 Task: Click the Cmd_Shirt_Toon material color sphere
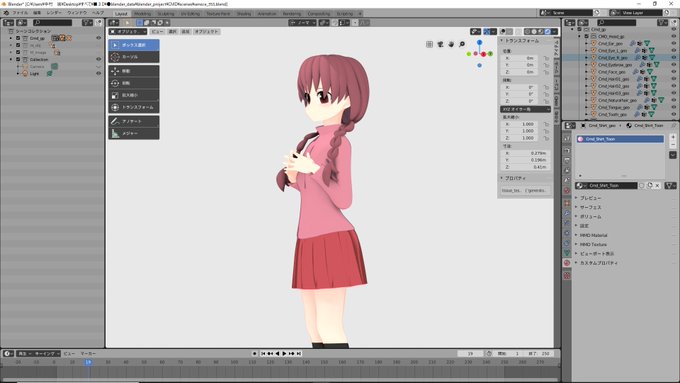coord(581,139)
